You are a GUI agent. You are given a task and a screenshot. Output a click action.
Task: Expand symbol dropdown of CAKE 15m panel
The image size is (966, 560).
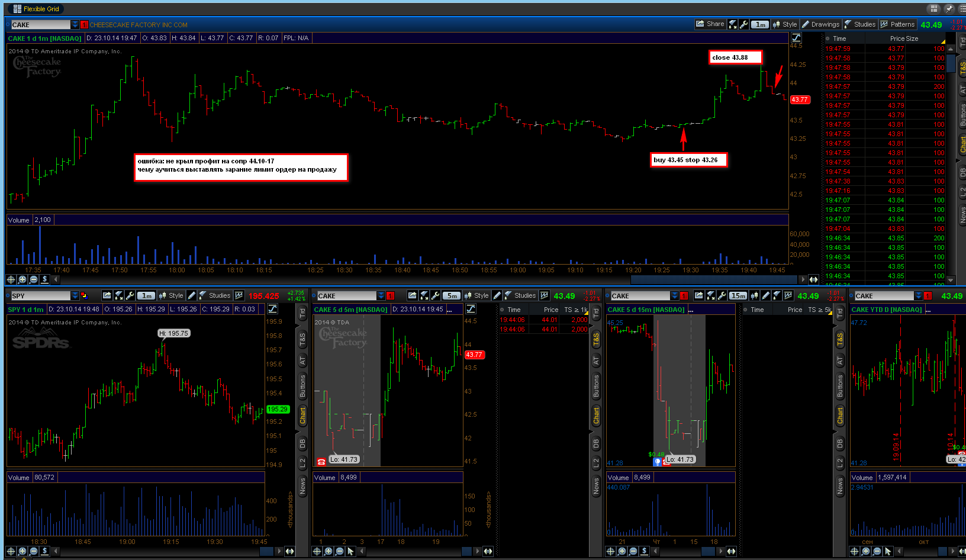[675, 295]
